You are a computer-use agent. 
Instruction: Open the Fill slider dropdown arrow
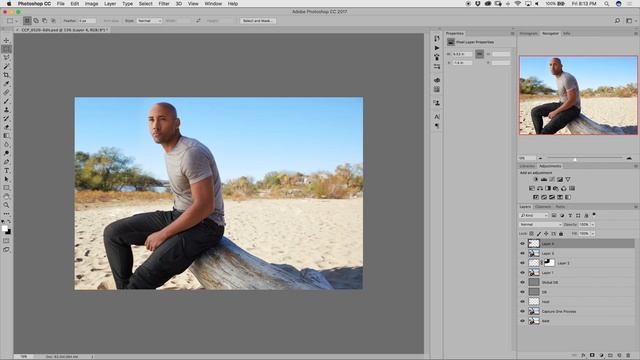pyautogui.click(x=593, y=233)
